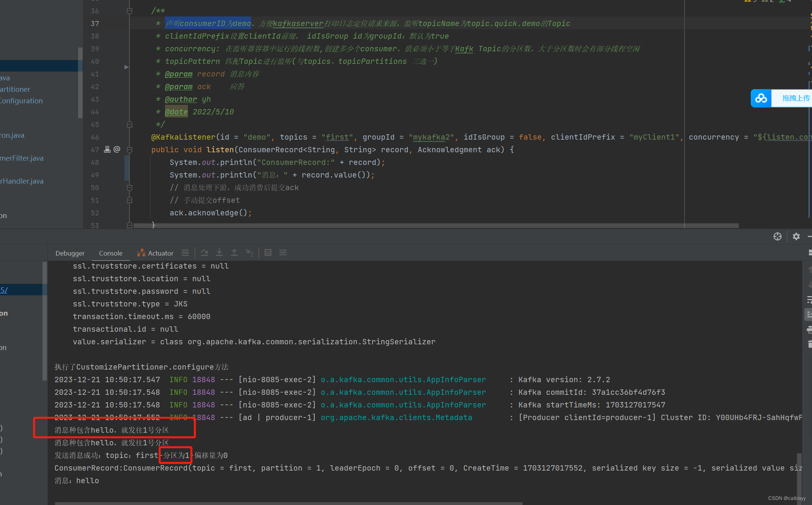Click the console horizontal scrollbar at bottom
Image resolution: width=812 pixels, height=505 pixels.
click(x=289, y=503)
